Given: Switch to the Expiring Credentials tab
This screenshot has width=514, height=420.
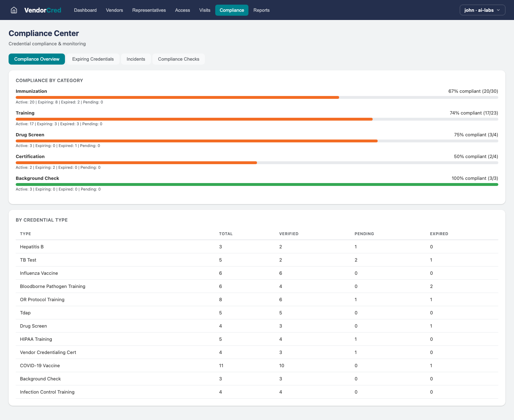Looking at the screenshot, I should click(93, 59).
